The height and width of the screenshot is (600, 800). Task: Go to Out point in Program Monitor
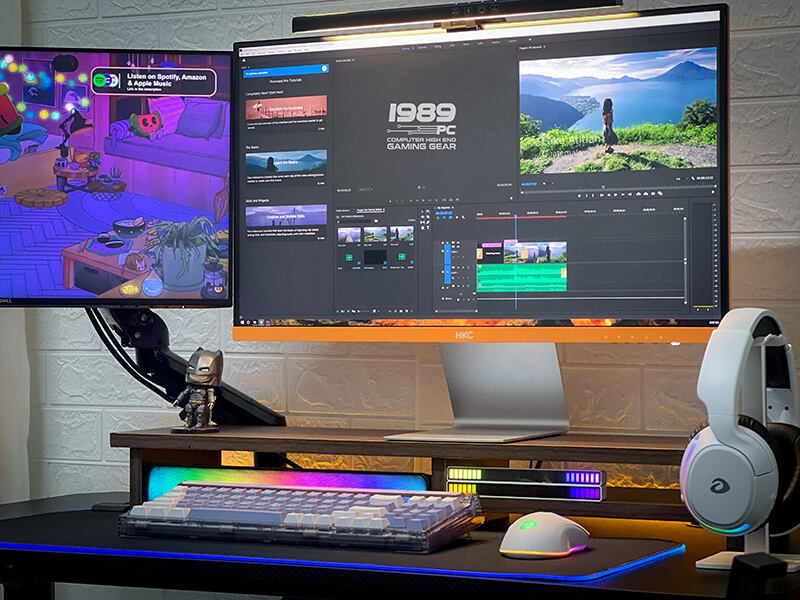click(630, 194)
